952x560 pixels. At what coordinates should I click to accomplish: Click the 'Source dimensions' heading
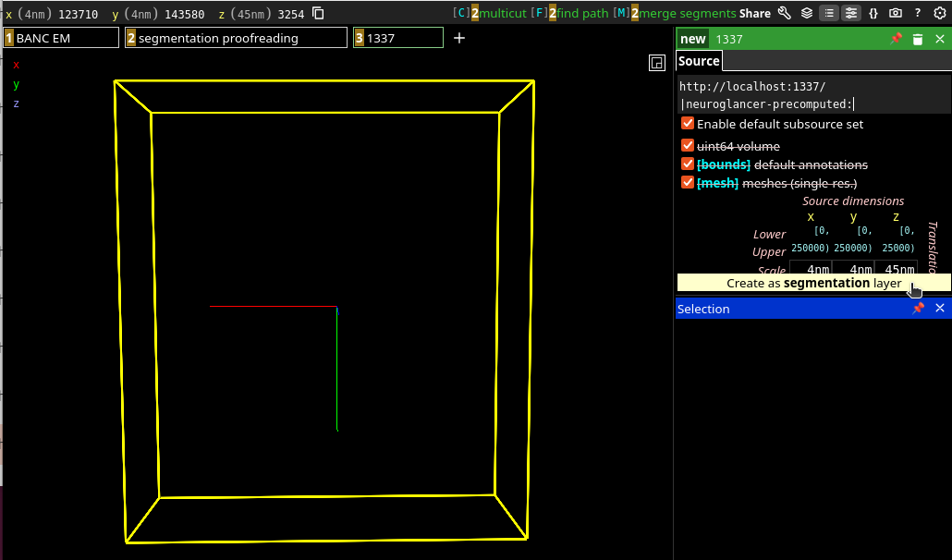[x=853, y=201]
